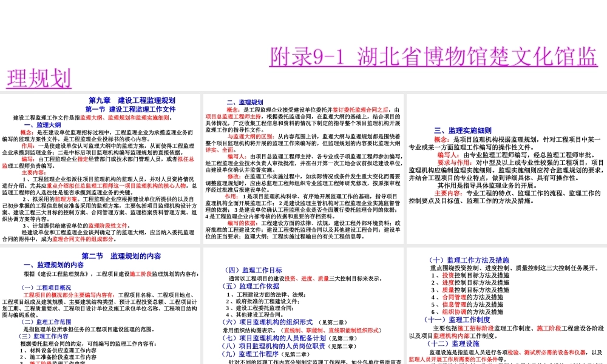Click the heading 第一节 建设工程监理工作文件
The height and width of the screenshot is (364, 607).
click(x=131, y=109)
